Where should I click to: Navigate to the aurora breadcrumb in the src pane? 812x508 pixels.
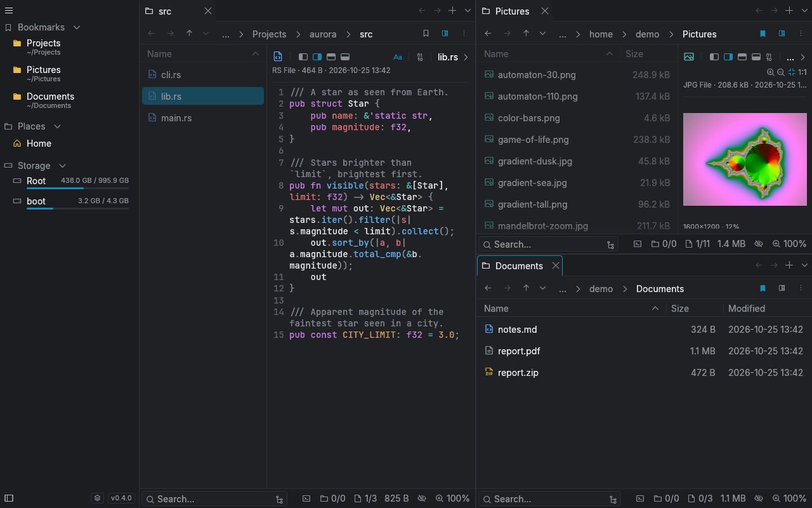pyautogui.click(x=323, y=34)
